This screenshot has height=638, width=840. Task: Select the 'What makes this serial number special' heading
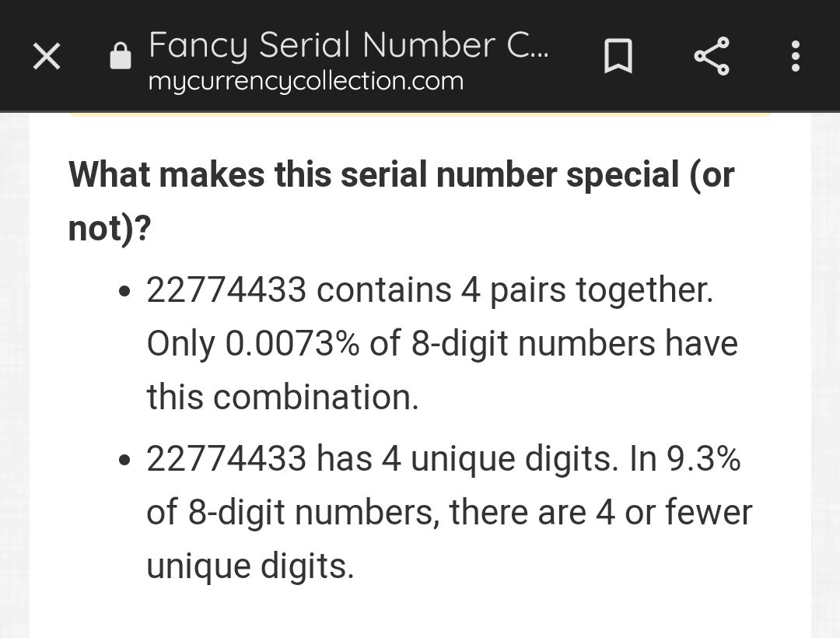[x=401, y=201]
